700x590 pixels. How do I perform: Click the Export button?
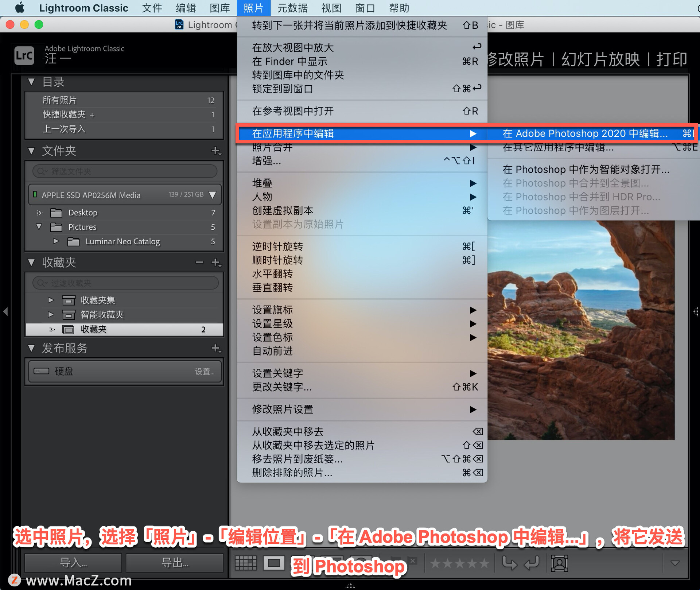[x=175, y=563]
